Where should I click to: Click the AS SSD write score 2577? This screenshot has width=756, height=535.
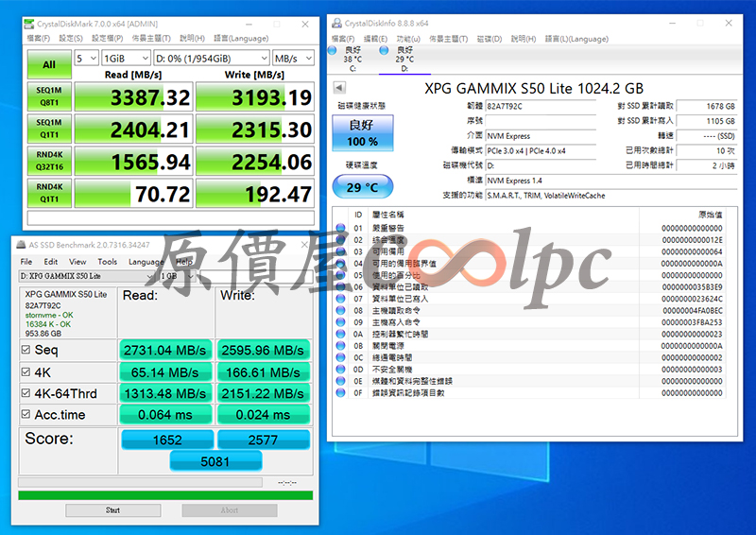264,440
